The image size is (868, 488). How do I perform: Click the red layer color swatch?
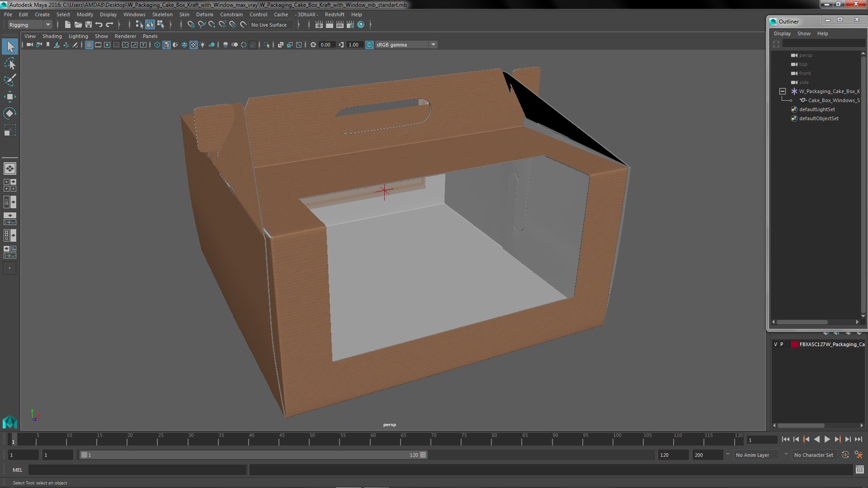(x=794, y=344)
